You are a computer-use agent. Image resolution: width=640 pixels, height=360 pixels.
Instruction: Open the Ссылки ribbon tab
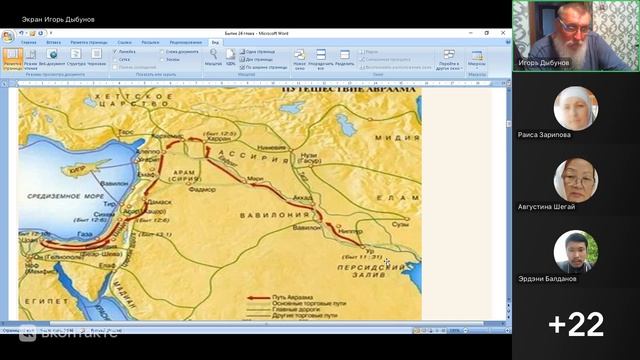124,42
